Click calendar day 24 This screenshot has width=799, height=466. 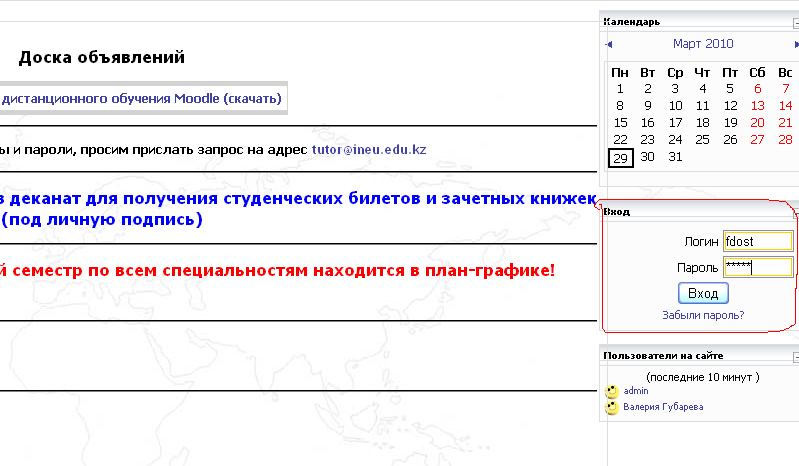(675, 140)
